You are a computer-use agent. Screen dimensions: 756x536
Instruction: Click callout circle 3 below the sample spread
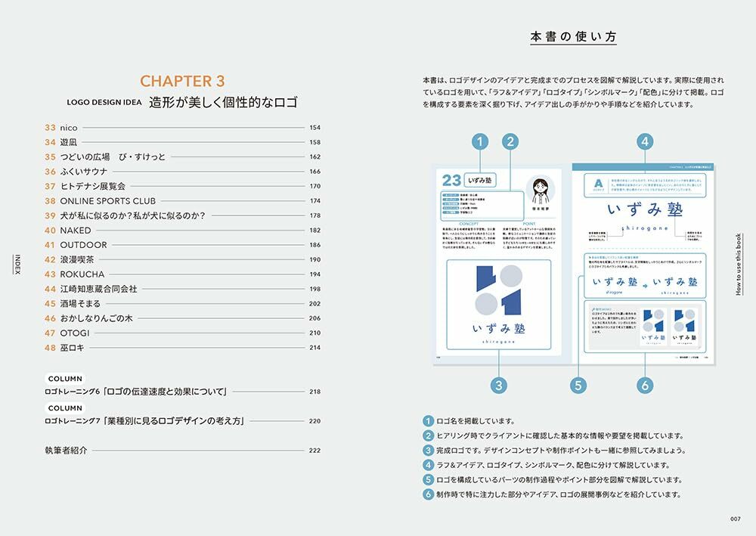[x=498, y=385]
